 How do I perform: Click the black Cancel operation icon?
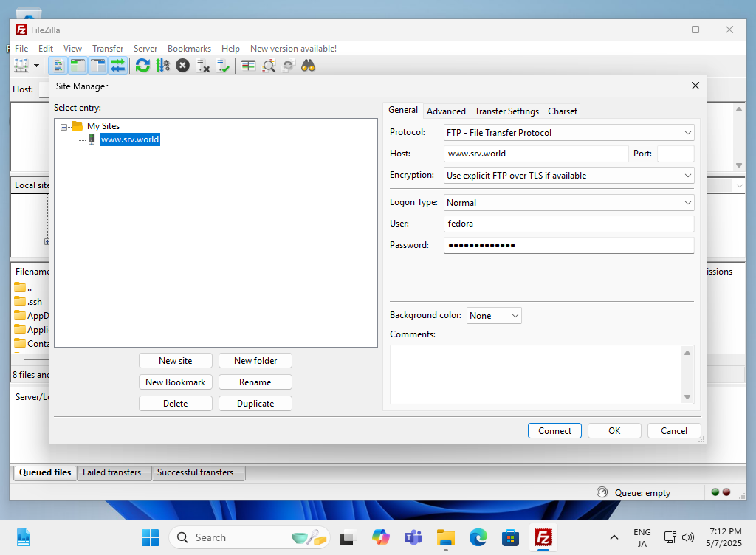click(183, 66)
